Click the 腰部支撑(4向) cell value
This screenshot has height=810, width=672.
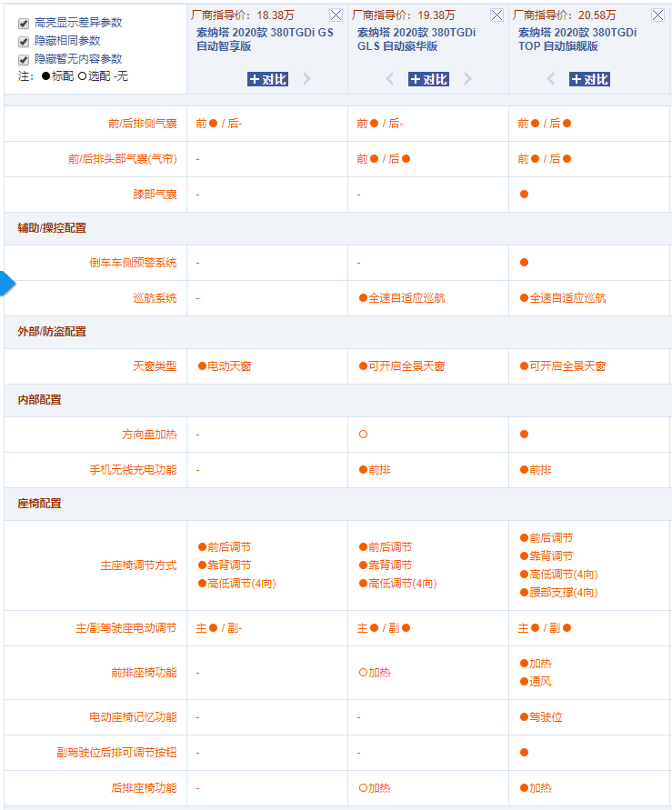(x=559, y=593)
